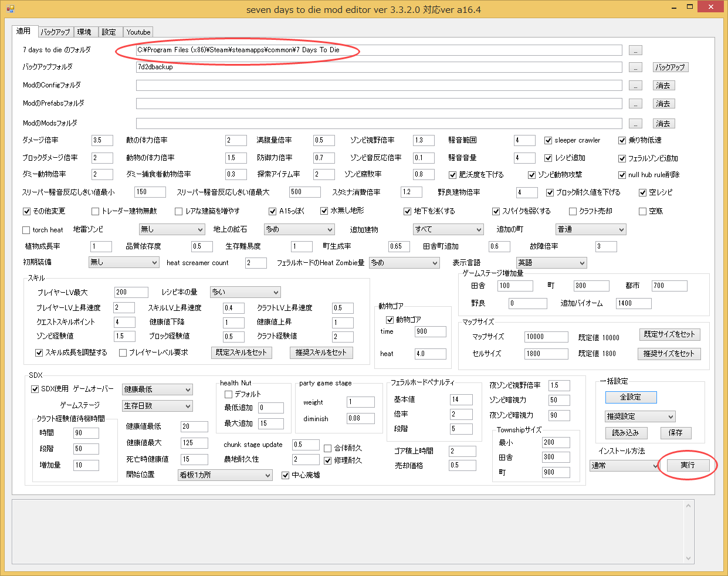Enable the health Nut デフォルト checkbox
This screenshot has height=576, width=728.
tap(228, 394)
